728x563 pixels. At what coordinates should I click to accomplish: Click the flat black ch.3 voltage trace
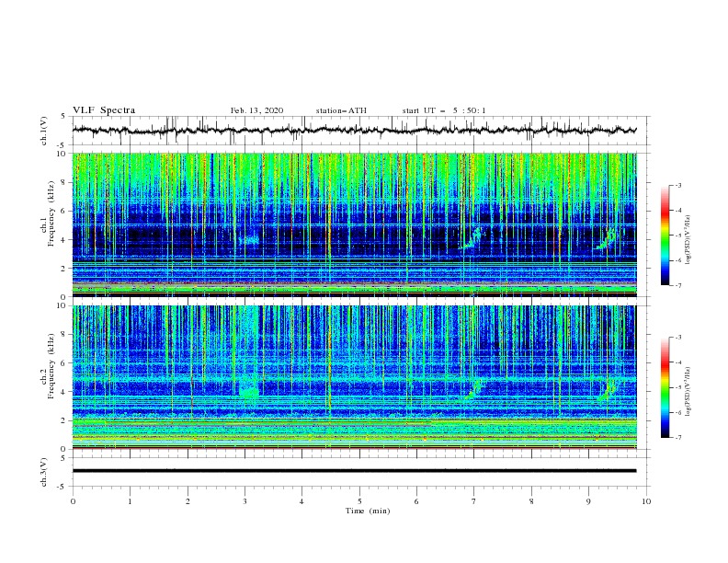(354, 471)
